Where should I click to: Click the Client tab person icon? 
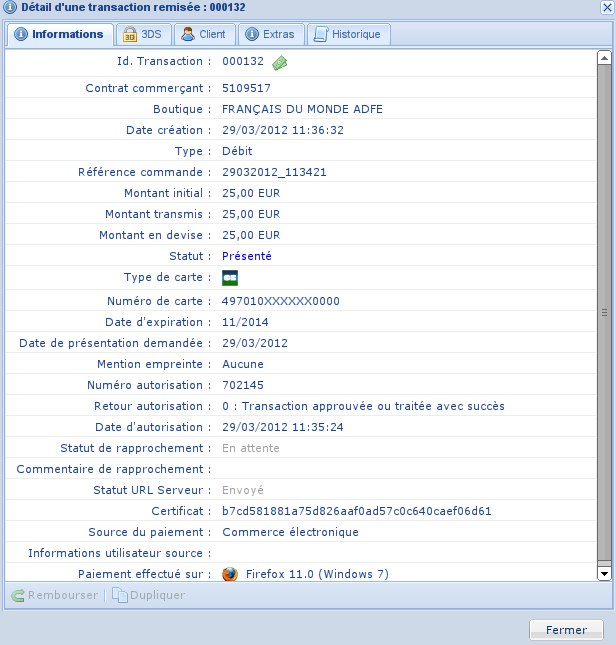(188, 34)
